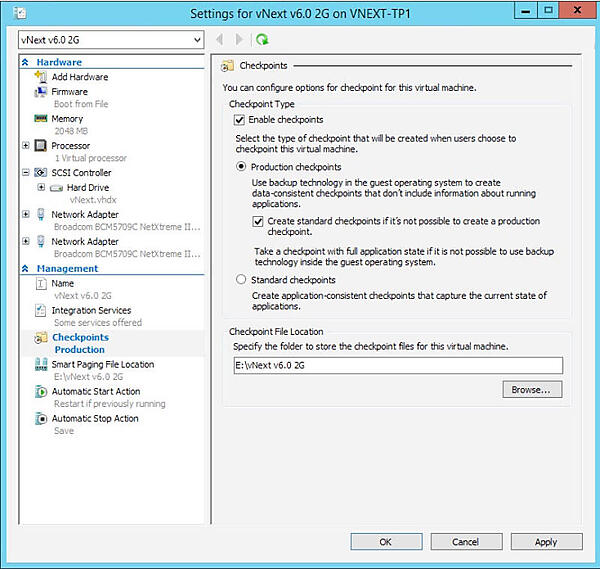Viewport: 600px width, 569px height.
Task: Click the checkpoint file location path field
Action: (x=398, y=365)
